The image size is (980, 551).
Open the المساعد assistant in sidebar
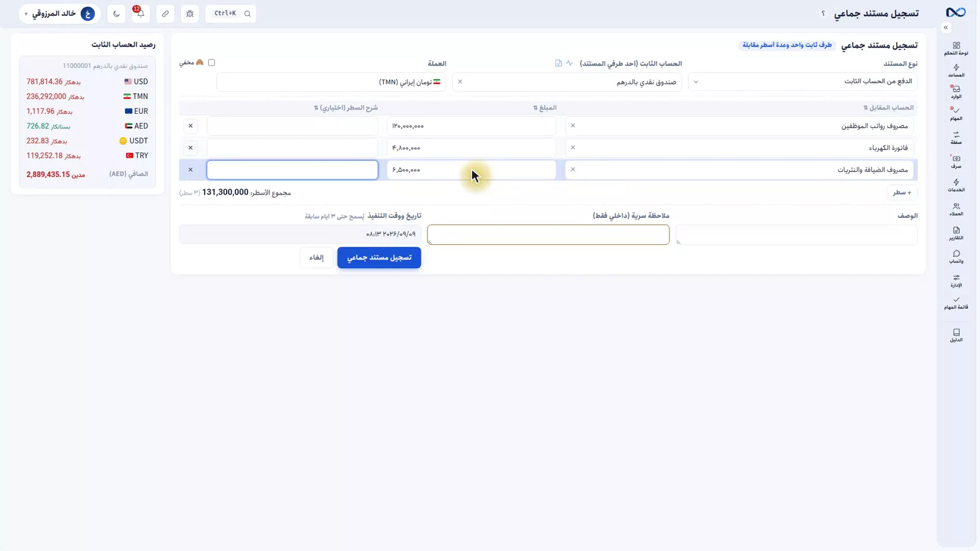click(956, 70)
